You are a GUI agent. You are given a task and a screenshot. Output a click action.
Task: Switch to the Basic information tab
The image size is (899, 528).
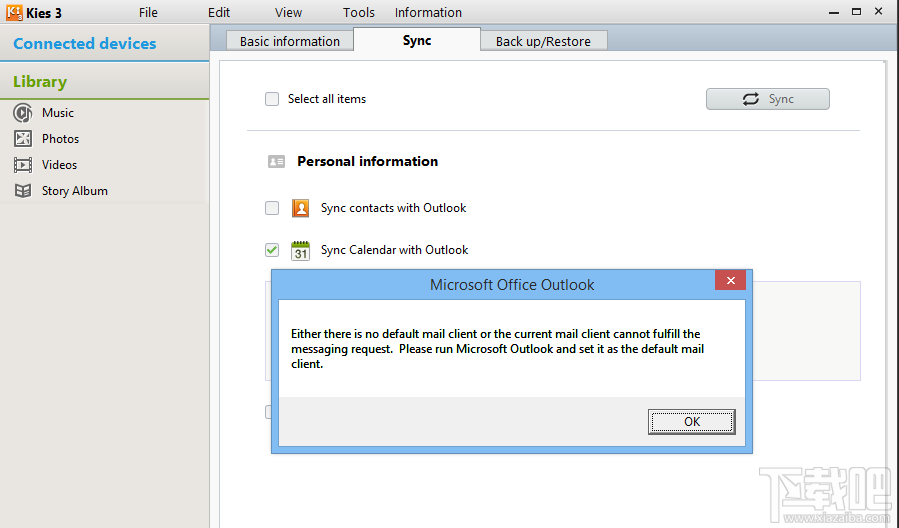click(290, 41)
